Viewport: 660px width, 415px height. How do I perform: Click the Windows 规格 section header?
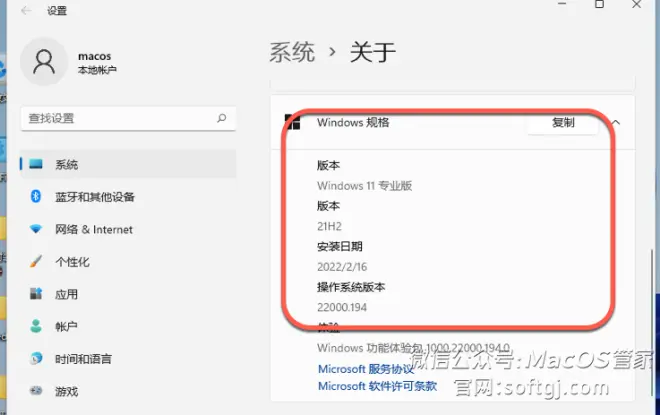452,122
